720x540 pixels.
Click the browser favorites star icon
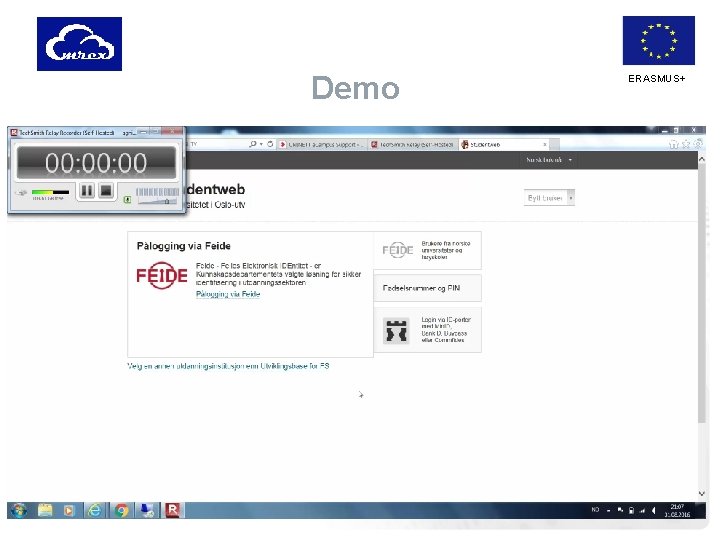pos(686,144)
